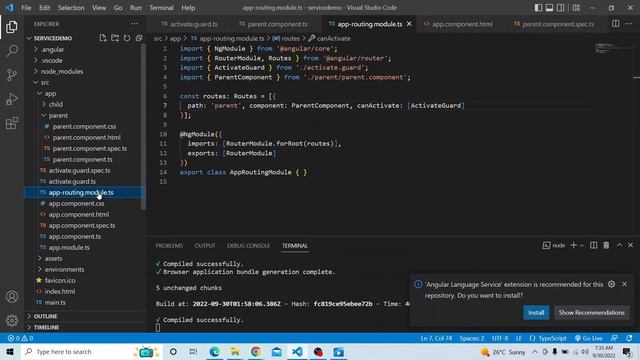
Task: Expand the assets folder
Action: 84,258
